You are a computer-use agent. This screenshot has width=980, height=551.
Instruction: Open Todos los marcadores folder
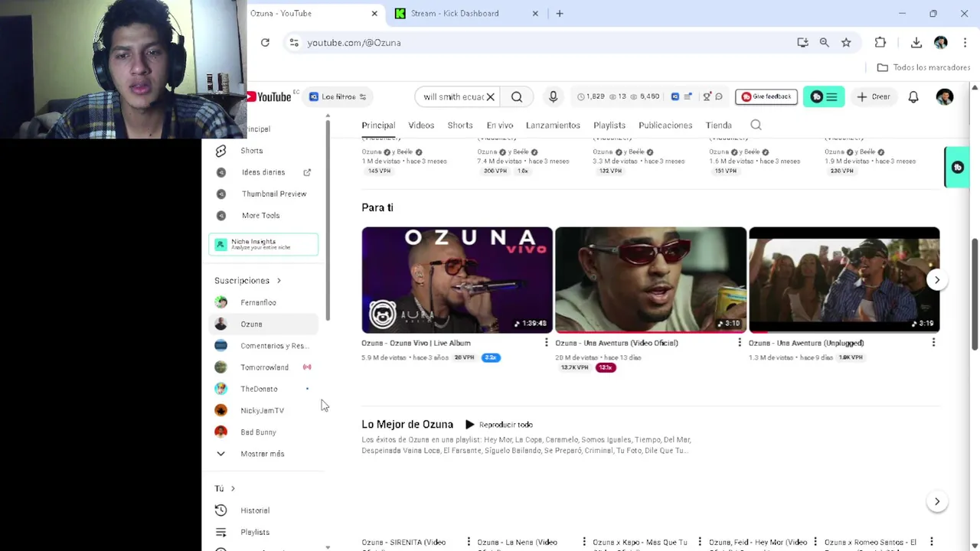tap(923, 67)
